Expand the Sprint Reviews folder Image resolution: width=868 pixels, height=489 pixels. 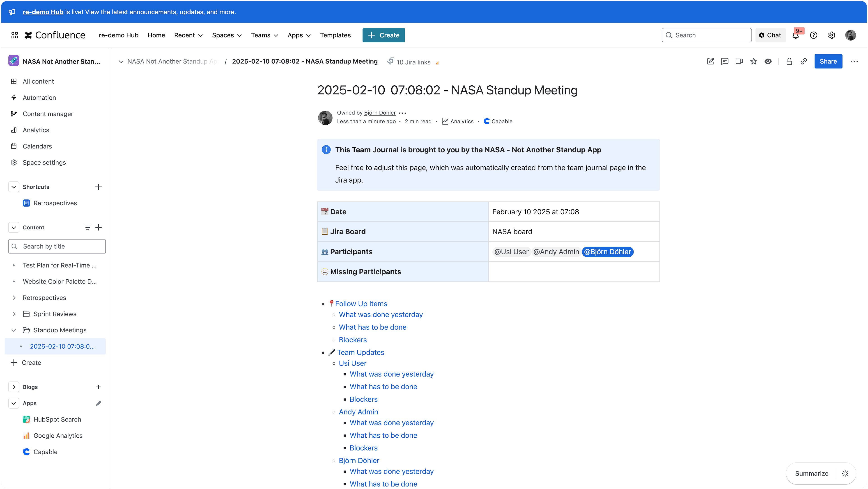click(x=14, y=314)
